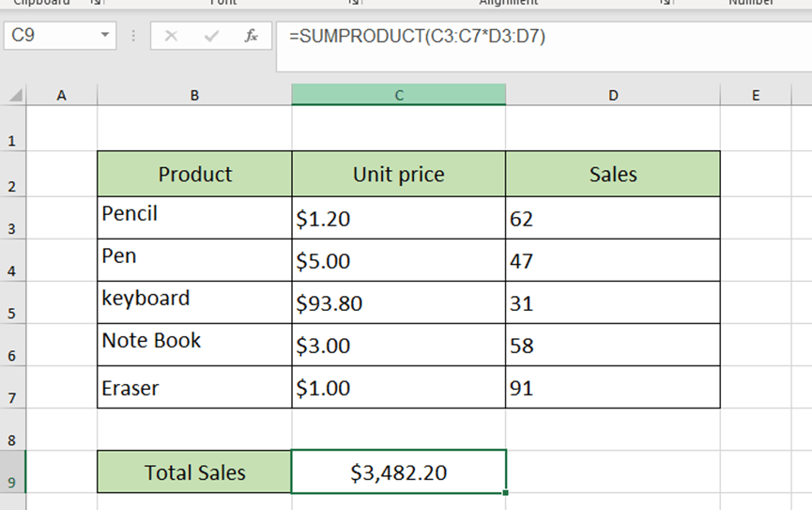The image size is (812, 510).
Task: Select row 6 header
Action: [x=12, y=345]
